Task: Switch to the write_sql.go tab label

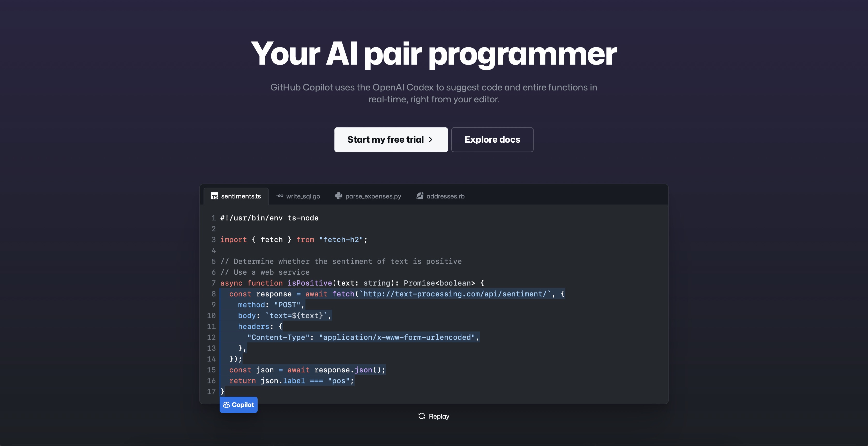Action: [303, 196]
